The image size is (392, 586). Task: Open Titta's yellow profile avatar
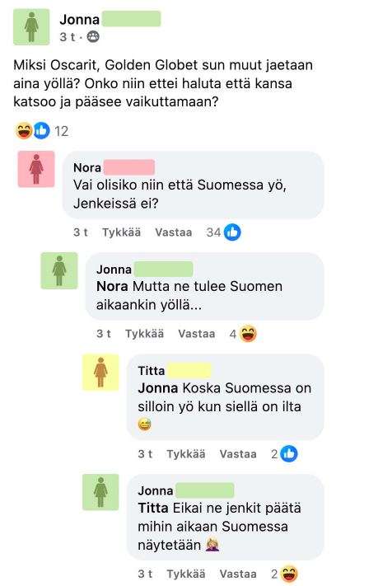coord(100,373)
